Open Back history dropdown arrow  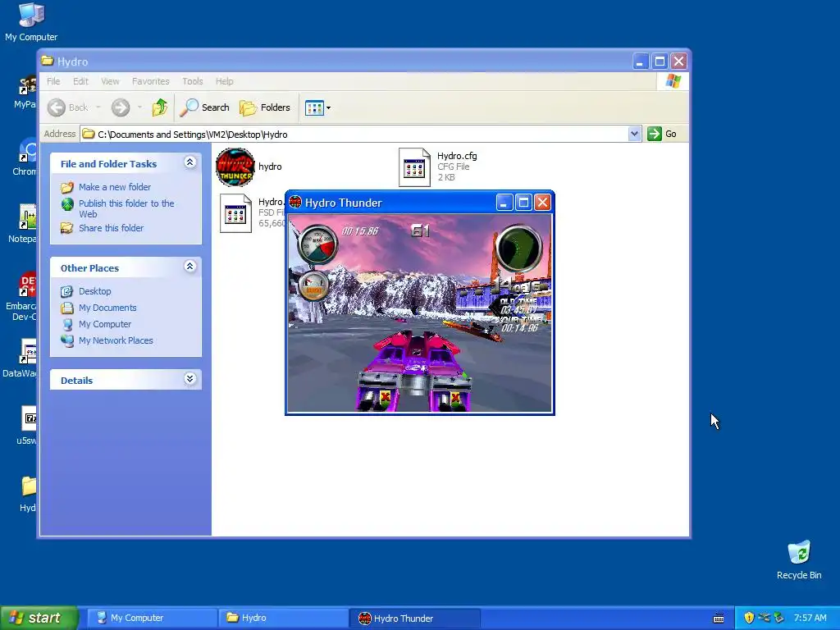coord(98,107)
